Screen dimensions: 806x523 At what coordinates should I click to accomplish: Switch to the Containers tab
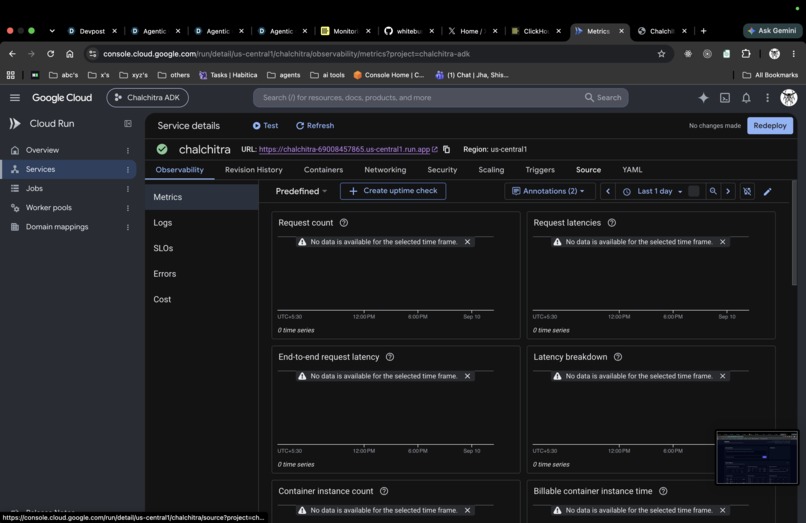(323, 170)
